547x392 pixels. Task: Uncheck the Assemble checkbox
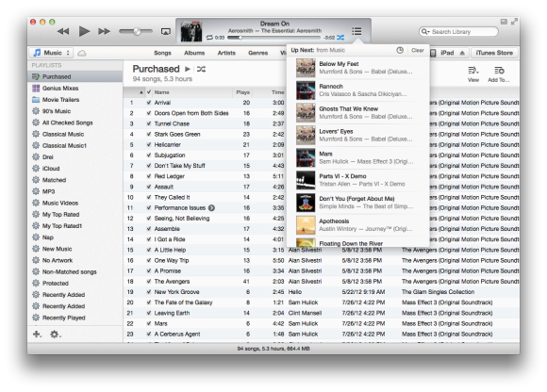pos(149,229)
